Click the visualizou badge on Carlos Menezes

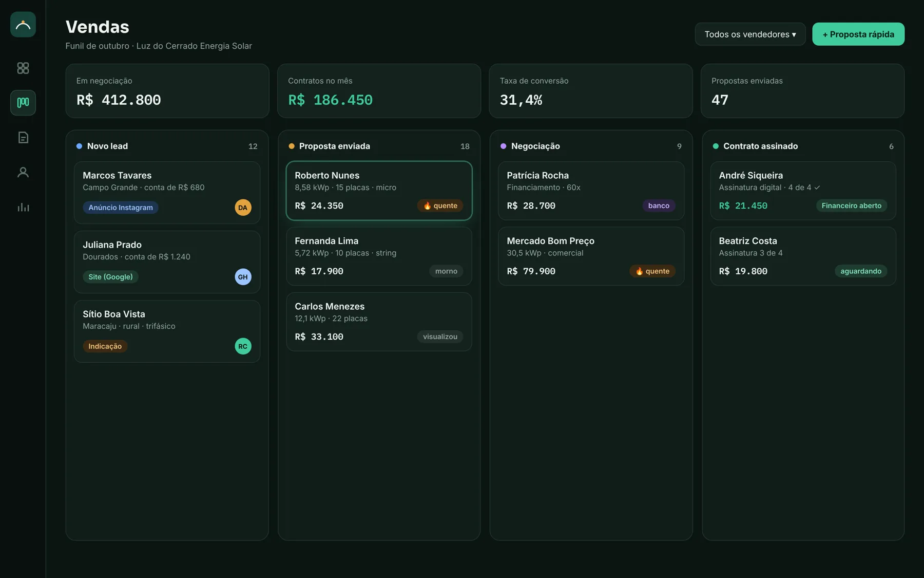click(440, 337)
